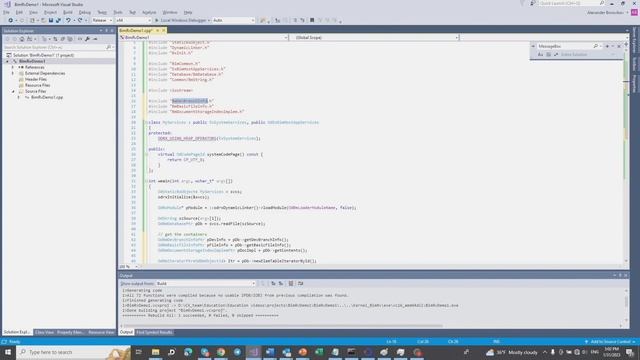The width and height of the screenshot is (640, 360).
Task: Click the MessageBox find input field
Action: [x=565, y=47]
